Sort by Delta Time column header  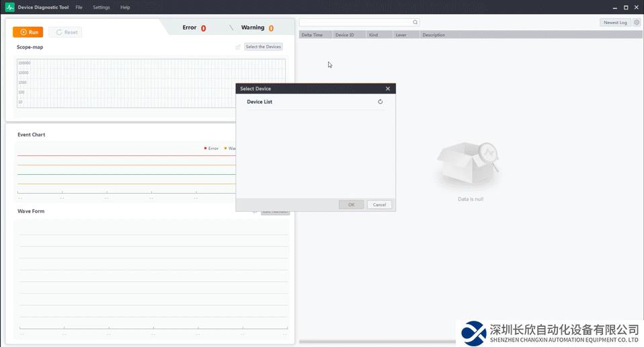312,35
